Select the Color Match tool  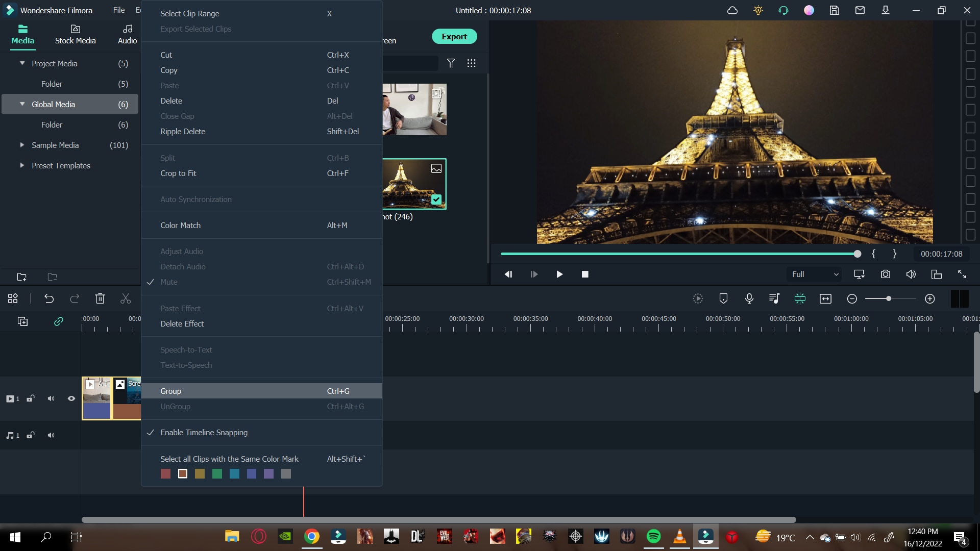tap(180, 224)
